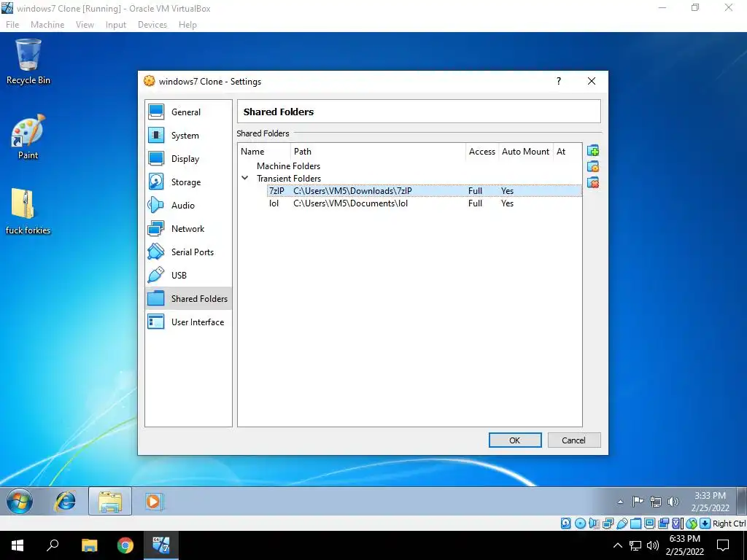Click the Remove shared folder icon
Screen dimensions: 747x560
pyautogui.click(x=592, y=182)
